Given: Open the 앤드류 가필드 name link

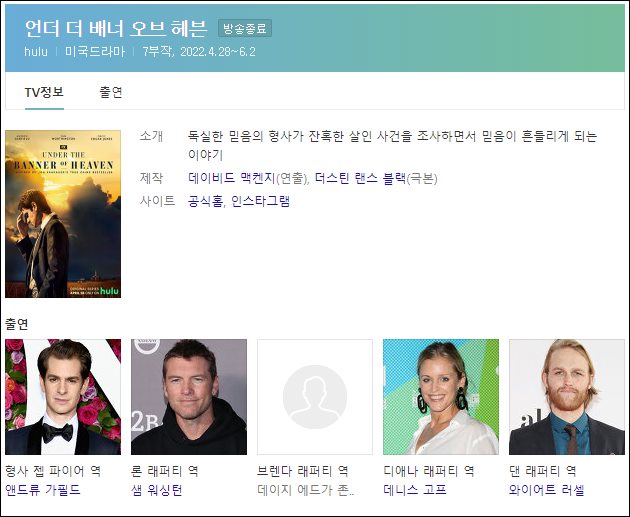Looking at the screenshot, I should click(x=43, y=490).
